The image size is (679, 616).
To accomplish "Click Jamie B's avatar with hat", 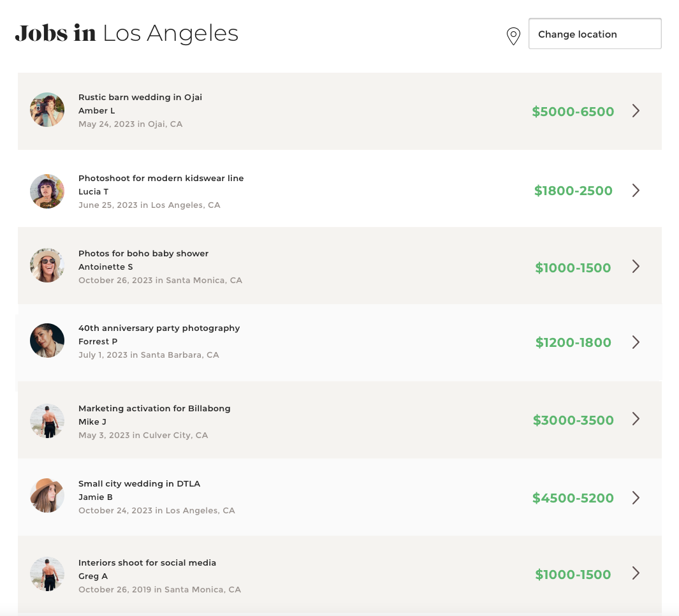I will click(47, 495).
